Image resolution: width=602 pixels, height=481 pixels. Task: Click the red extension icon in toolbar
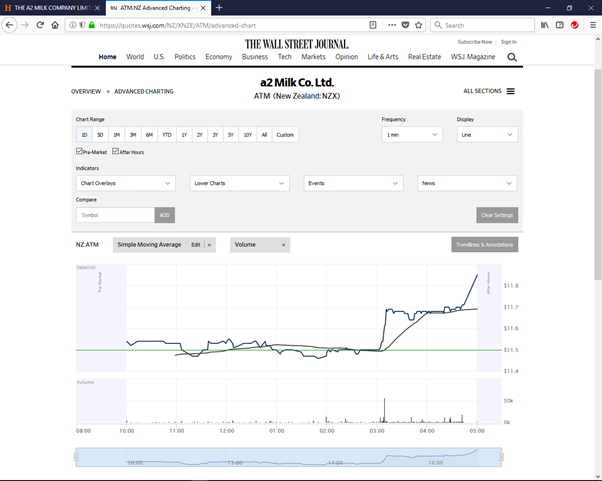(x=575, y=25)
